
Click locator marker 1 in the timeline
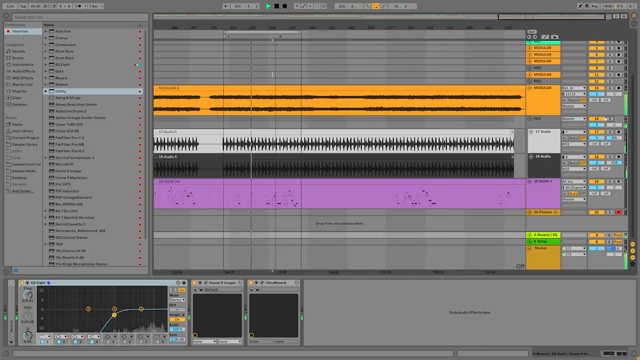pyautogui.click(x=226, y=37)
